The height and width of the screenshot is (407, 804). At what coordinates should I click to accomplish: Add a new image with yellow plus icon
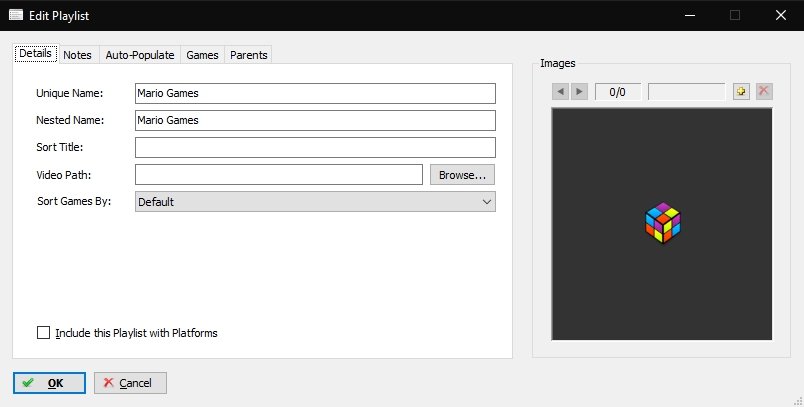[x=741, y=91]
